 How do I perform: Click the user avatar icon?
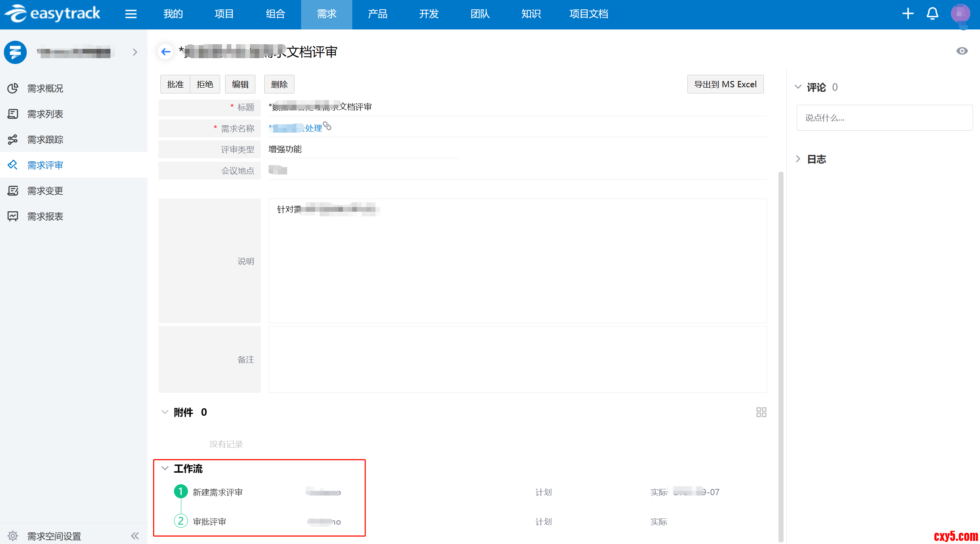tap(960, 14)
